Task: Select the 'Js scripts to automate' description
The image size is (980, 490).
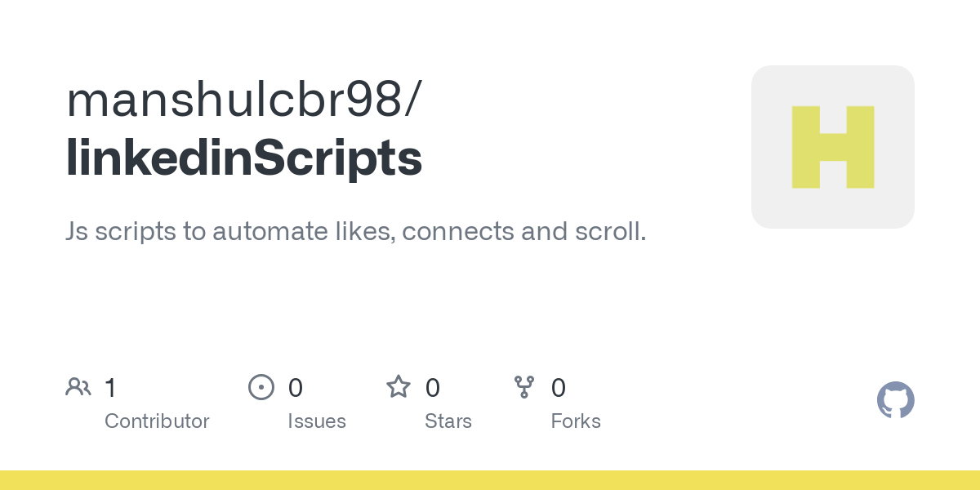Action: point(356,232)
